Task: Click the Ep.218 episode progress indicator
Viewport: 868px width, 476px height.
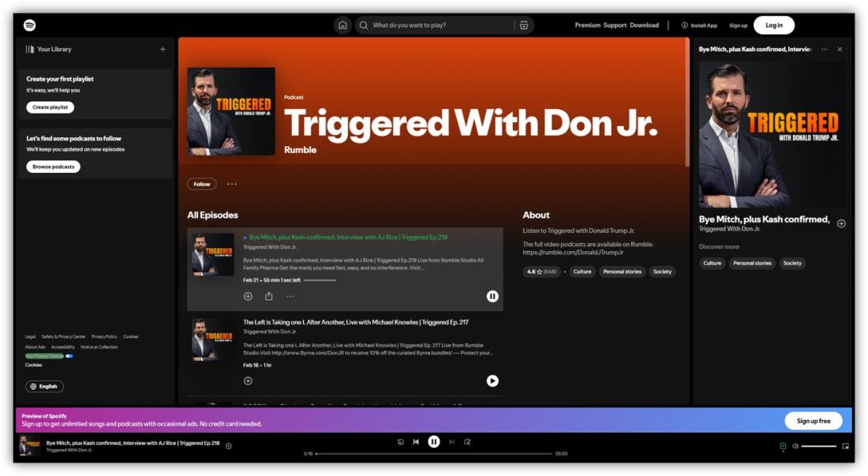Action: click(x=320, y=280)
